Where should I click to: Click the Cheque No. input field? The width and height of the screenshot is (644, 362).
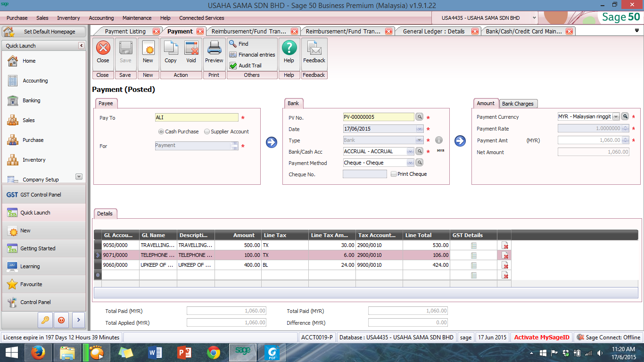point(365,174)
